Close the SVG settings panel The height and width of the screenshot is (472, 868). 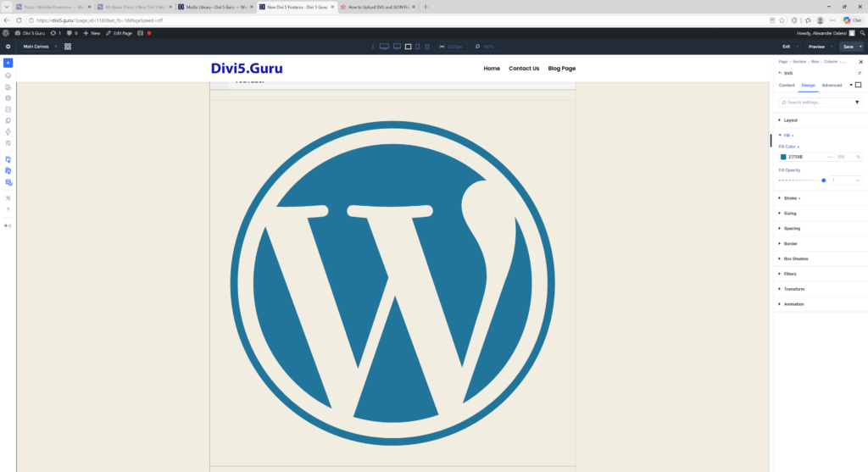tap(861, 61)
